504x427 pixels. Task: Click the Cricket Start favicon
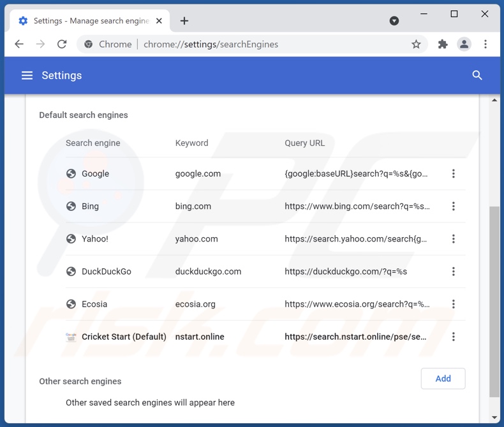coord(71,337)
